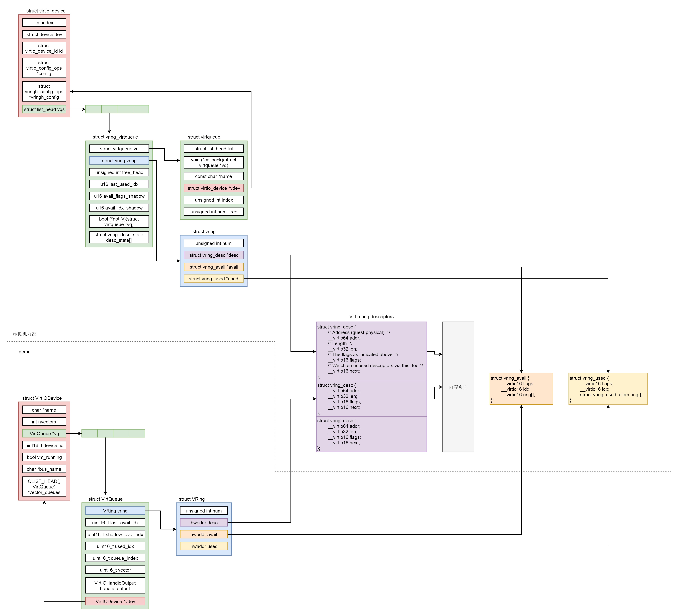The width and height of the screenshot is (678, 616).
Task: Click the 'qemu' text label
Action: [x=25, y=352]
